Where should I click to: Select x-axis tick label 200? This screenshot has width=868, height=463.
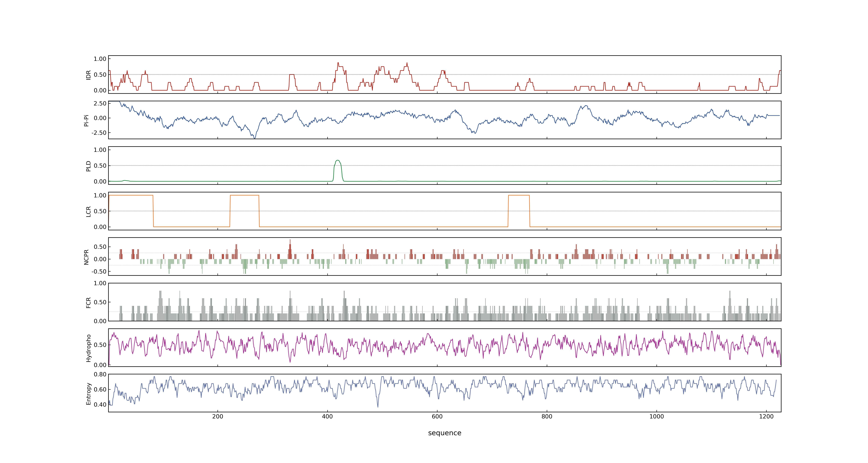point(218,416)
